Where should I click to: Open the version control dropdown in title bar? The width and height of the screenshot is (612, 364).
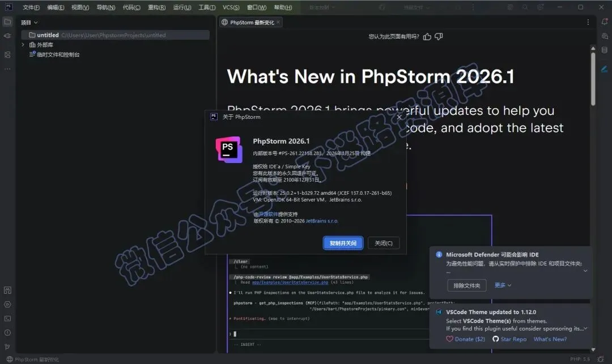coord(322,7)
